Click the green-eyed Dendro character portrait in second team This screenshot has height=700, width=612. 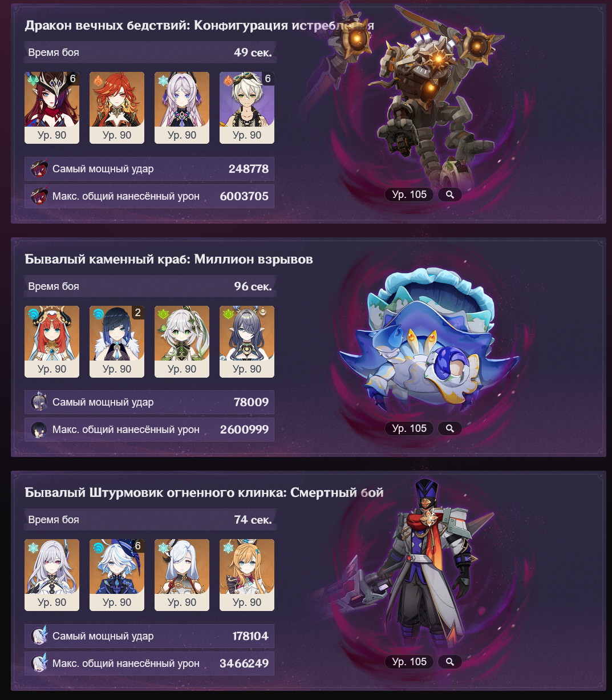coord(182,342)
